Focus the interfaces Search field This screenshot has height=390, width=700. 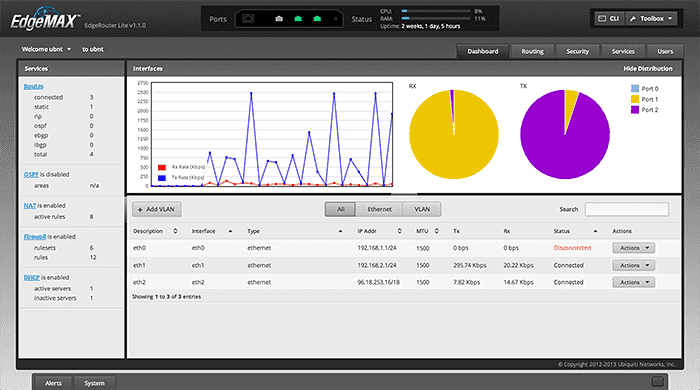(x=626, y=209)
